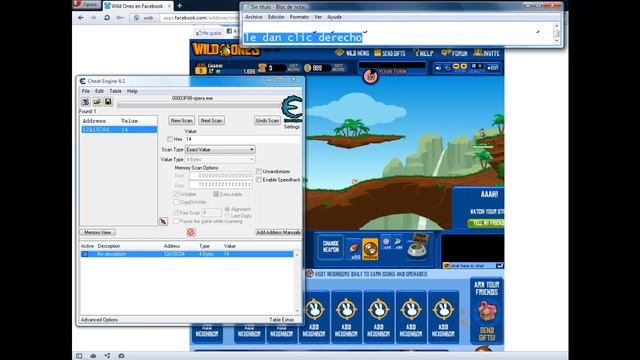Click the Change Weapon button
Image resolution: width=640 pixels, height=360 pixels.
(x=331, y=247)
